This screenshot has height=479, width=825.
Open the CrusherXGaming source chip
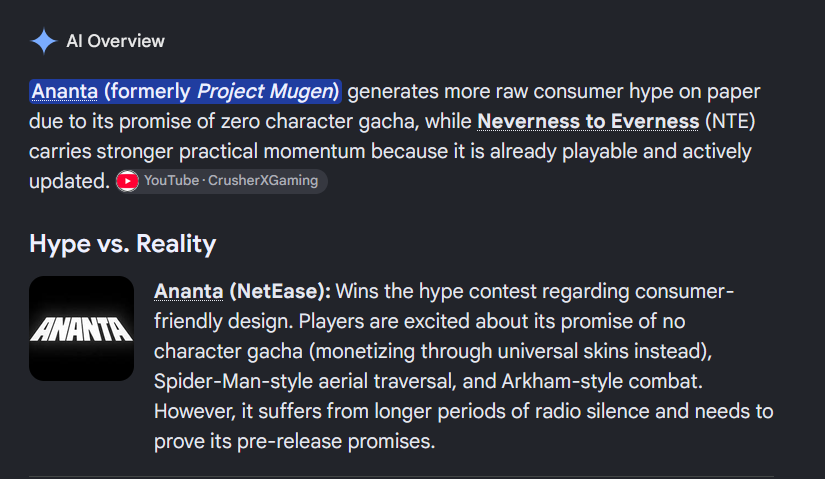pos(222,181)
